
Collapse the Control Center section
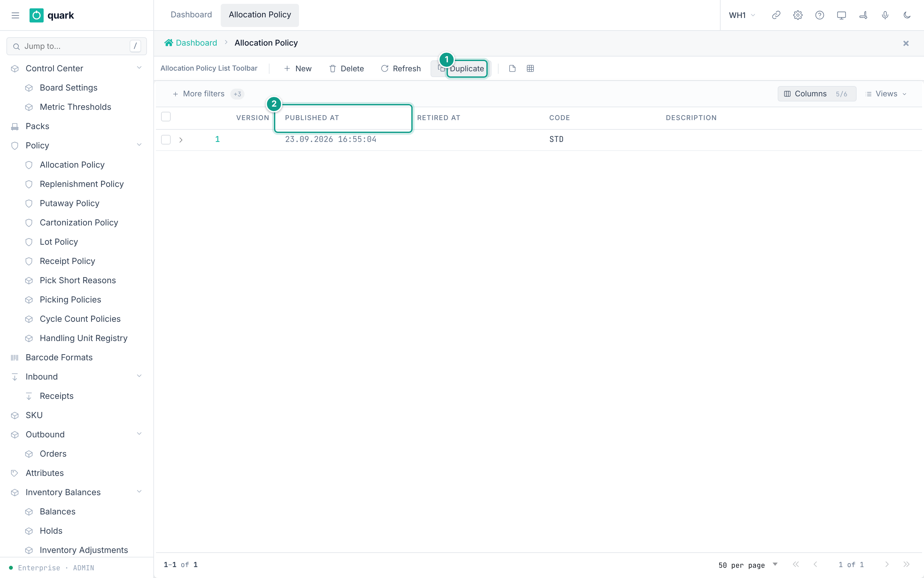[139, 68]
